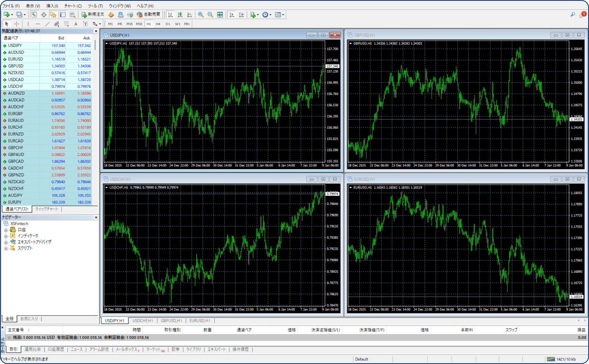Viewport: 589px width, 364px height.
Task: Click the tile windows layout icon
Action: 220,15
